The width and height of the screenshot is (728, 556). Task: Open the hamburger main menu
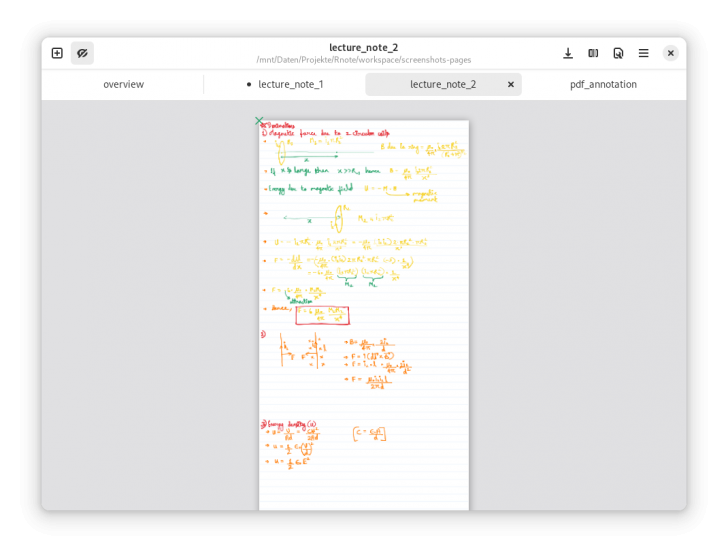(x=644, y=53)
